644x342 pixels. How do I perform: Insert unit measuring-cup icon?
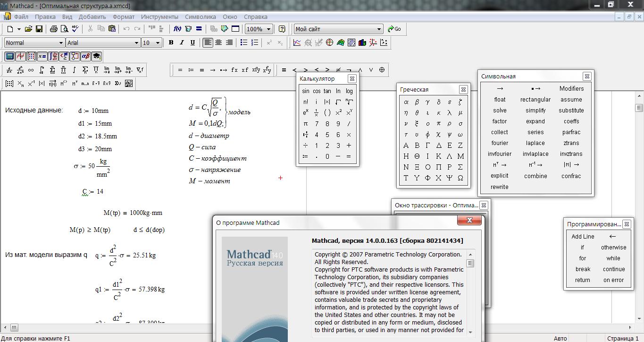pyautogui.click(x=188, y=29)
